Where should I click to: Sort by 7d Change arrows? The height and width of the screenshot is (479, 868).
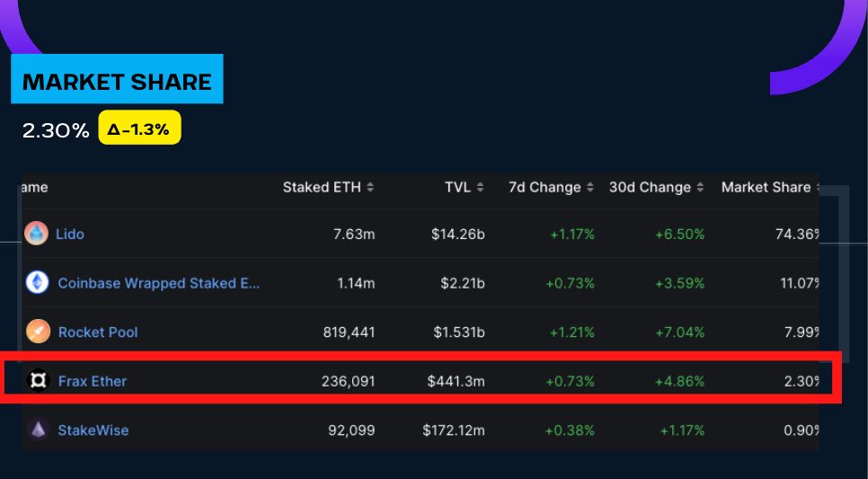coord(590,188)
